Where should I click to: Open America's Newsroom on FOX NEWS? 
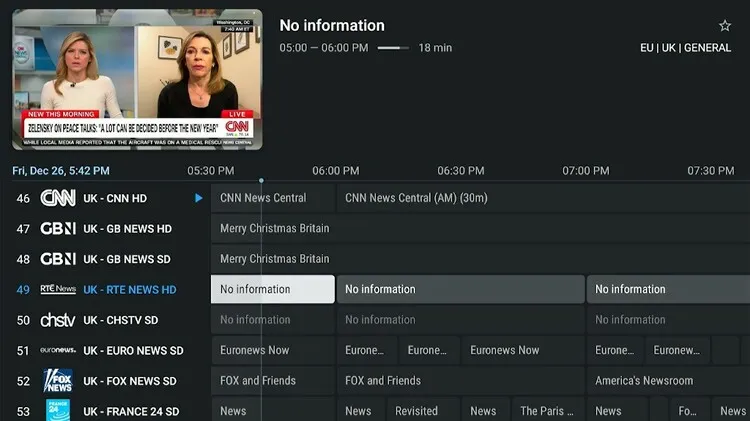(x=668, y=380)
